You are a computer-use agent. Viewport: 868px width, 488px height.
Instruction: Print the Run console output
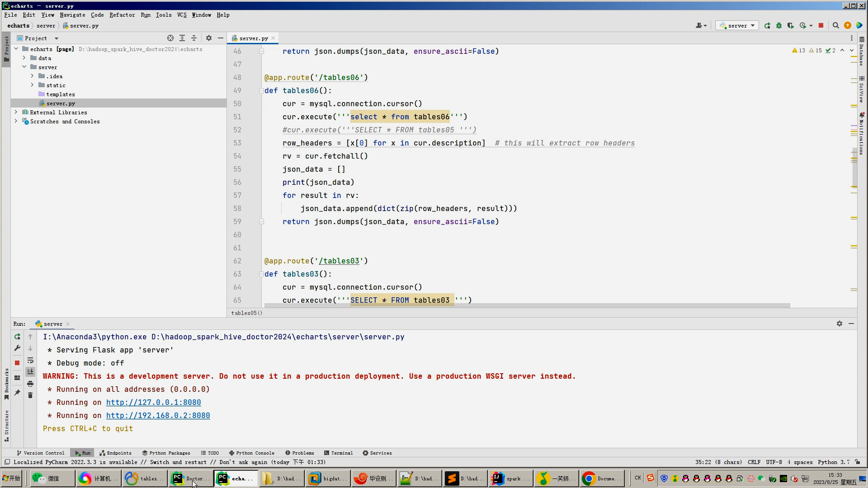click(30, 384)
